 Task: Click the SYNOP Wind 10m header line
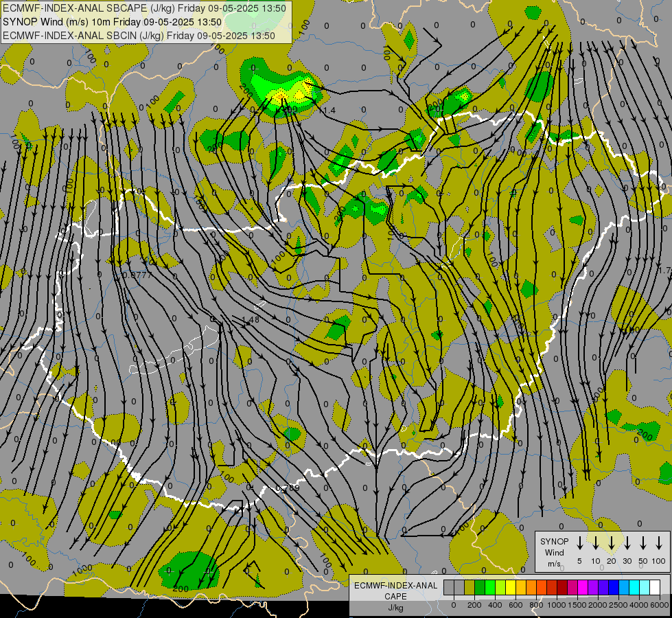tap(113, 22)
